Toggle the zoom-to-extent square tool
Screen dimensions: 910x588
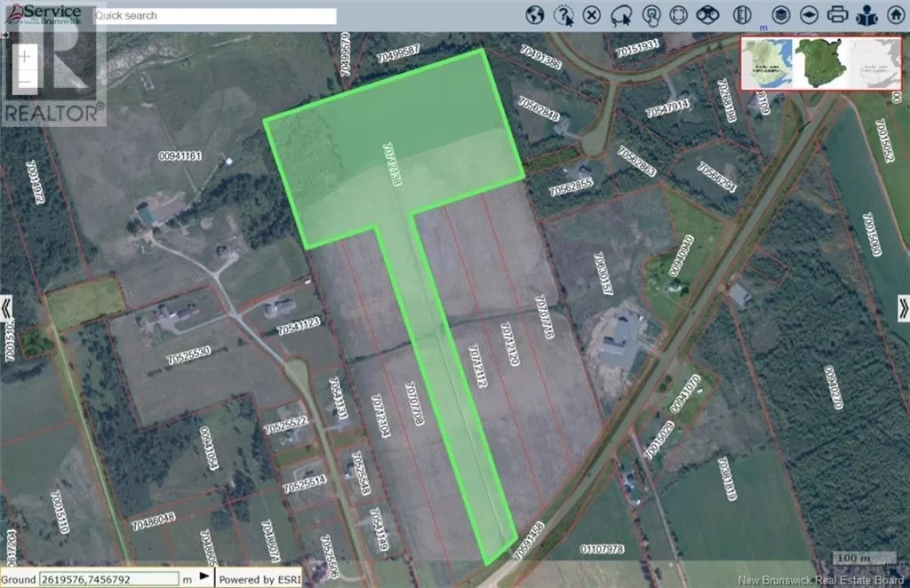point(678,14)
